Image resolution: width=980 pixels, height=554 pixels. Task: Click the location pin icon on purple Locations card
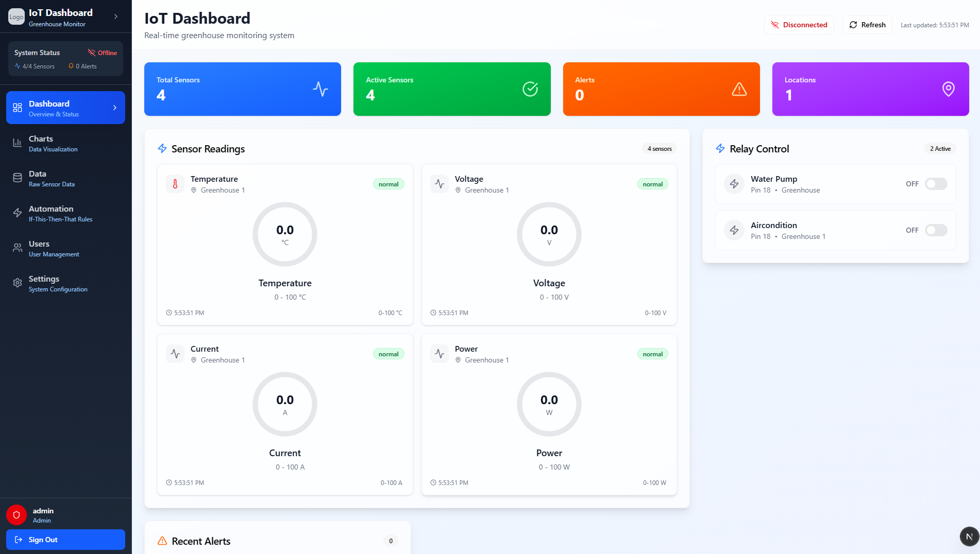pos(949,89)
